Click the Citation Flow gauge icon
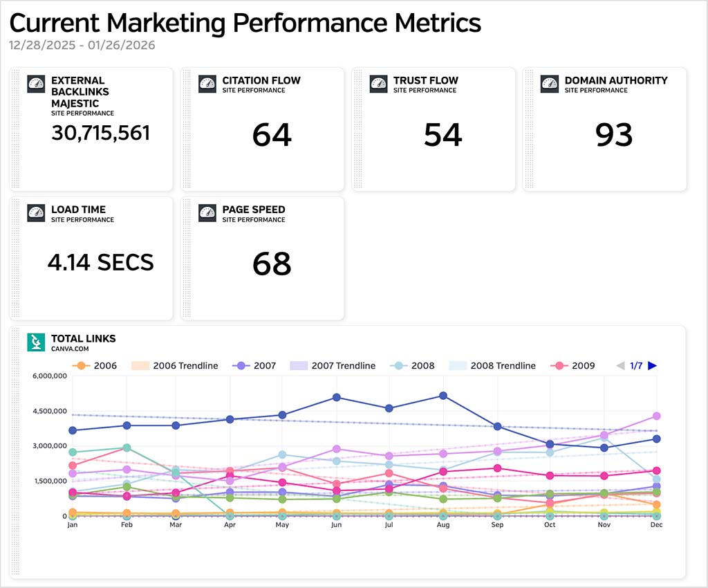 207,84
